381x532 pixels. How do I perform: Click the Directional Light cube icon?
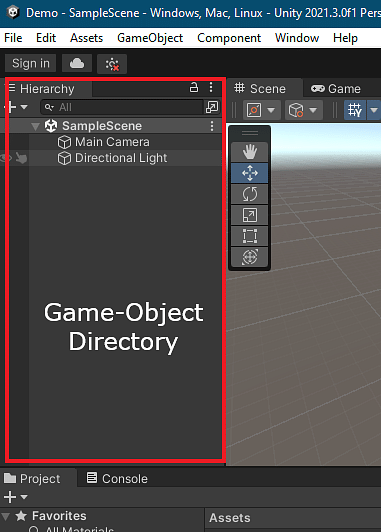tap(64, 158)
